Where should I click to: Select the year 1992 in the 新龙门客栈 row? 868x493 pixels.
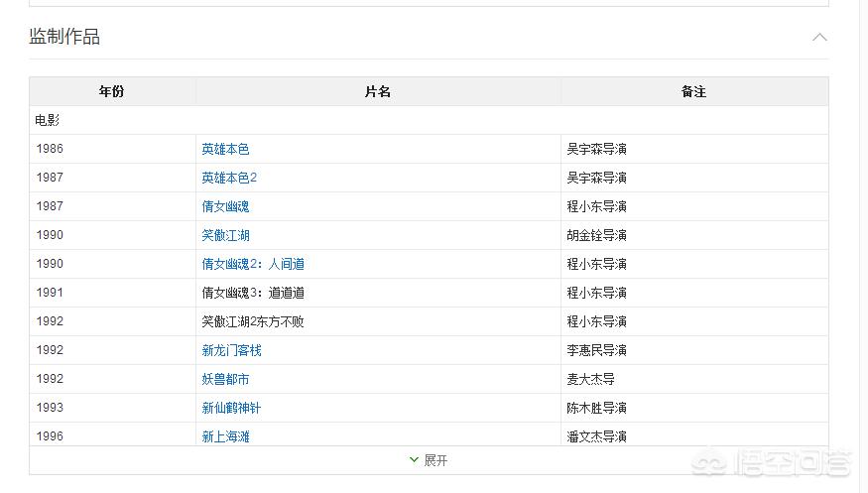coord(50,350)
